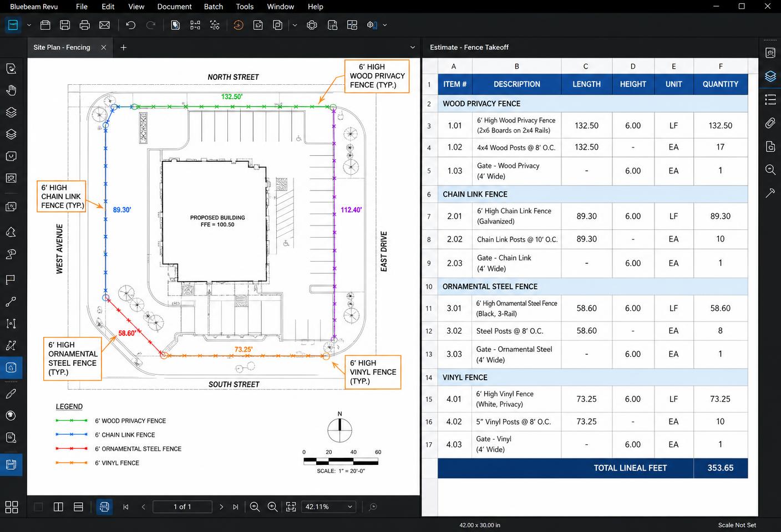Toggle the active blue panel button in top toolbar
The image size is (781, 532).
click(x=13, y=25)
